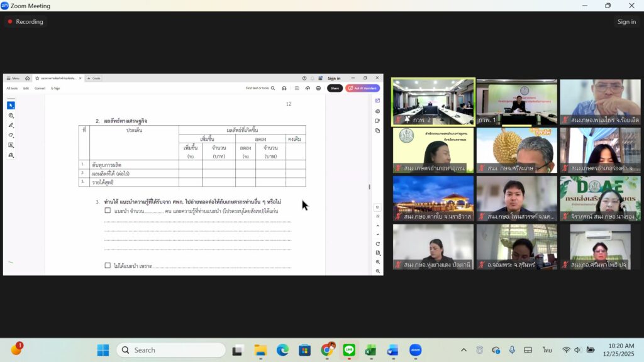The image size is (644, 362).
Task: Select the highlighter pen tool
Action: 11,125
